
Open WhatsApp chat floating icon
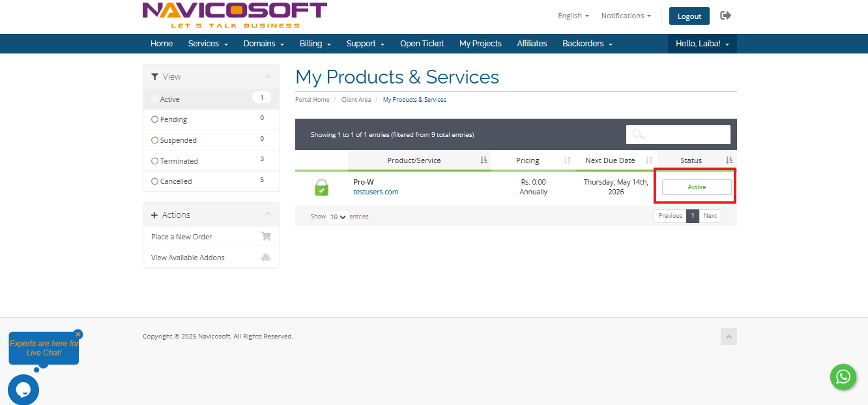coord(843,377)
